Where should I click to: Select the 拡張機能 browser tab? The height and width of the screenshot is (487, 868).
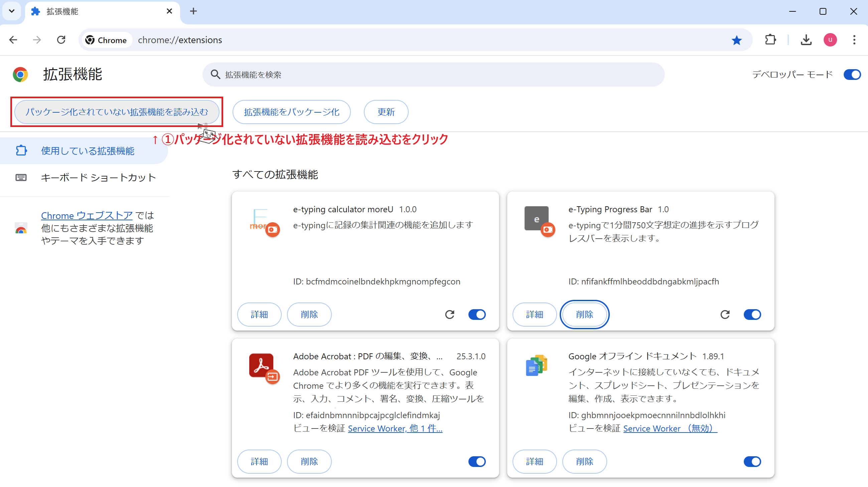102,12
